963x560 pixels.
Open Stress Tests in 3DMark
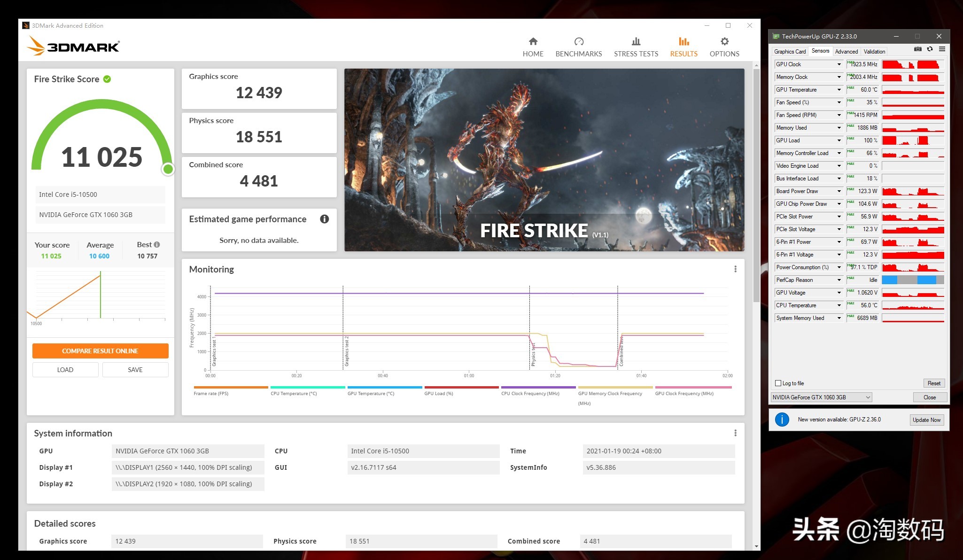[x=636, y=46]
